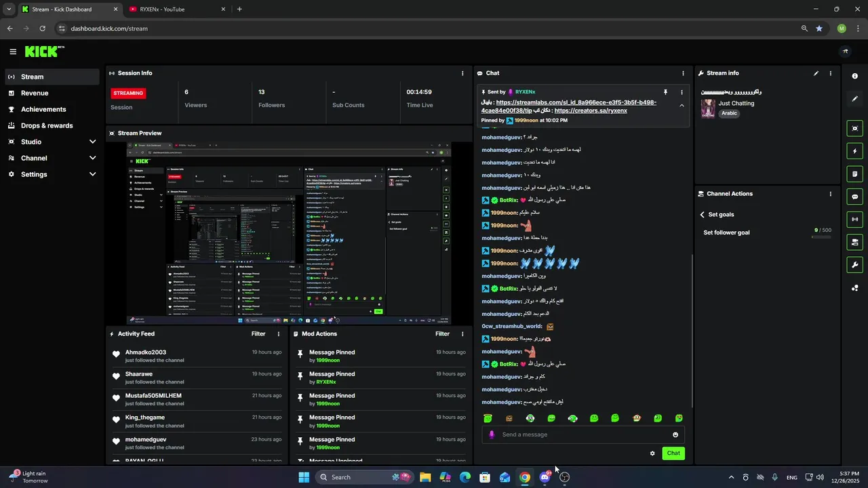Open the browser zoom magnifier icon

pyautogui.click(x=804, y=28)
